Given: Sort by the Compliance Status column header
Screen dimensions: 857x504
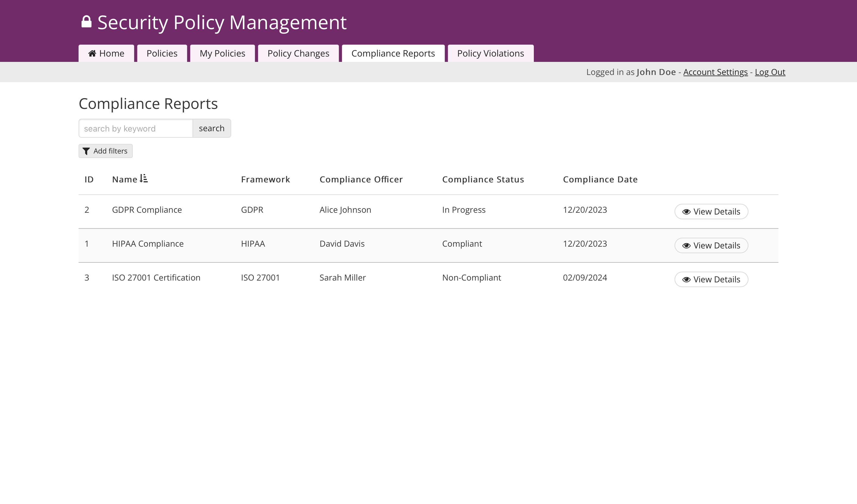Looking at the screenshot, I should (x=483, y=180).
